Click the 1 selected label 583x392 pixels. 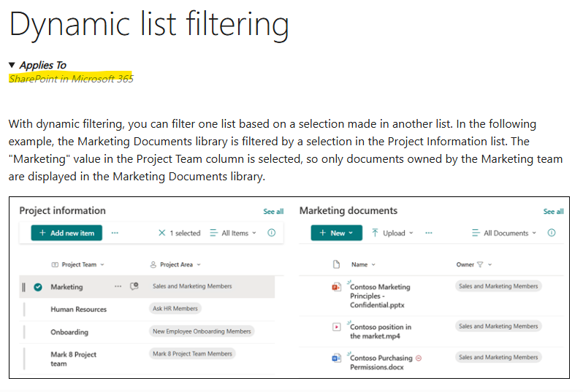click(x=185, y=233)
